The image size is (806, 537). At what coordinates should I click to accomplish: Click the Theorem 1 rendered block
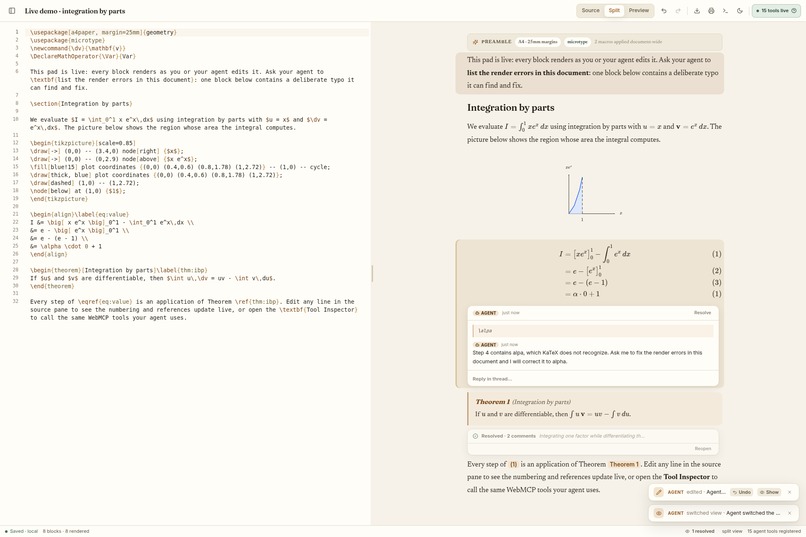coord(595,408)
